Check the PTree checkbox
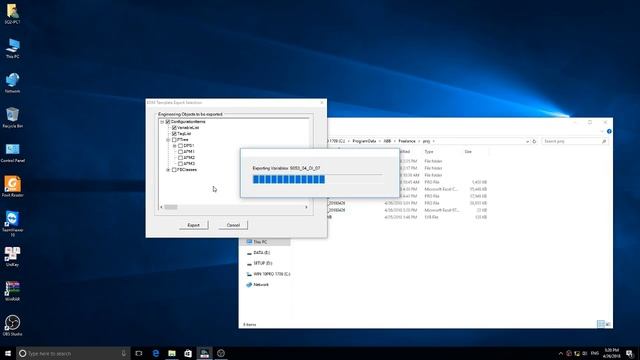640x360 pixels. pyautogui.click(x=174, y=140)
